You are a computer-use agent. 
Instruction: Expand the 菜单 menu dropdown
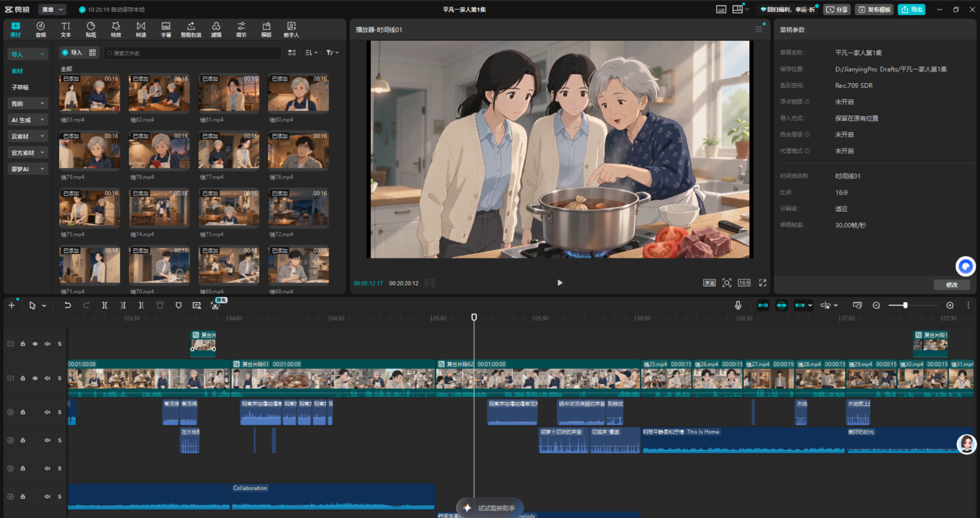pos(52,9)
